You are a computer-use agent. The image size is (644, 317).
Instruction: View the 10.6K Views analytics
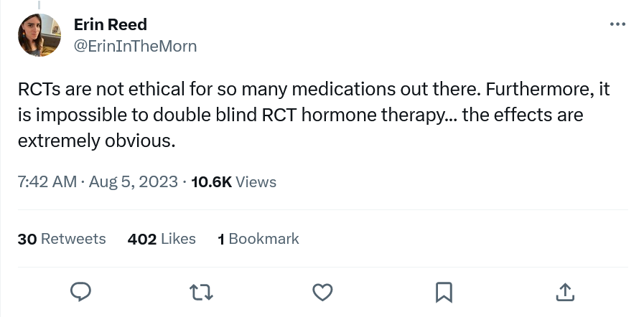pos(233,181)
